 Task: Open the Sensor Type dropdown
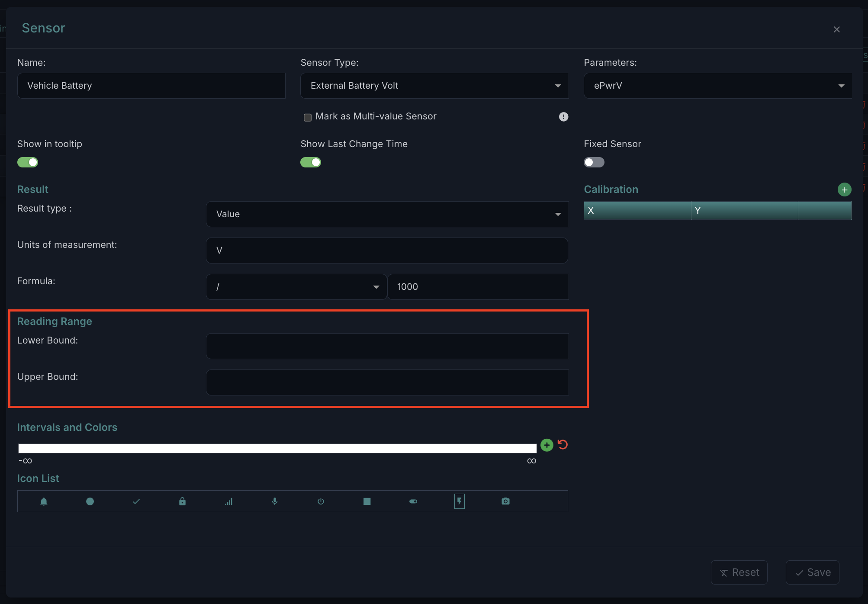434,86
